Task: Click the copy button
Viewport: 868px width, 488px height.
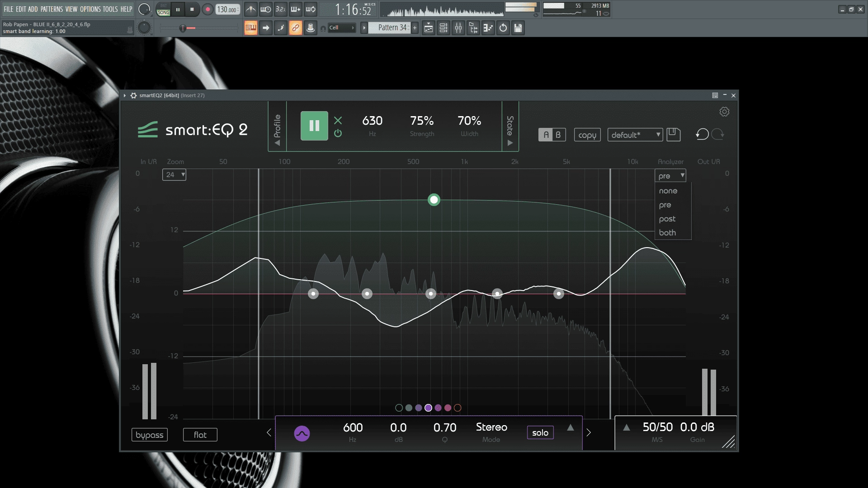Action: point(587,135)
